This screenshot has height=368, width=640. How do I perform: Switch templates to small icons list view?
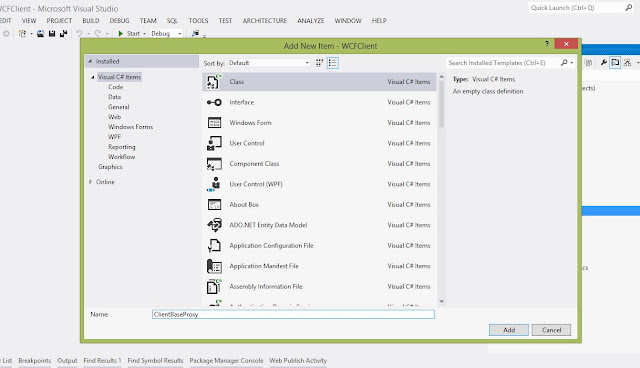click(333, 63)
